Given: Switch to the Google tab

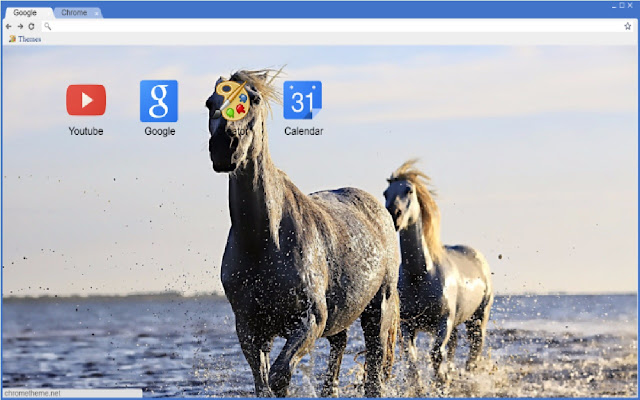Looking at the screenshot, I should (27, 13).
